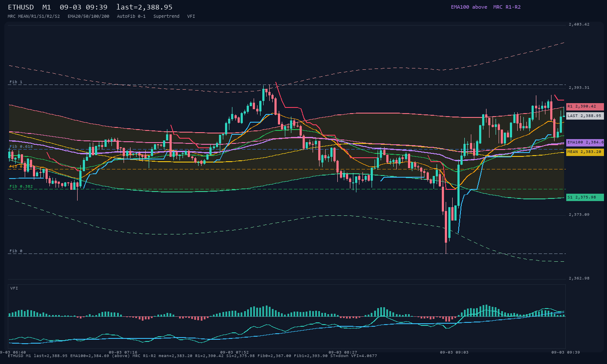Image resolution: width=607 pixels, height=364 pixels.
Task: Click the 2,362.98 price axis label
Action: point(579,278)
